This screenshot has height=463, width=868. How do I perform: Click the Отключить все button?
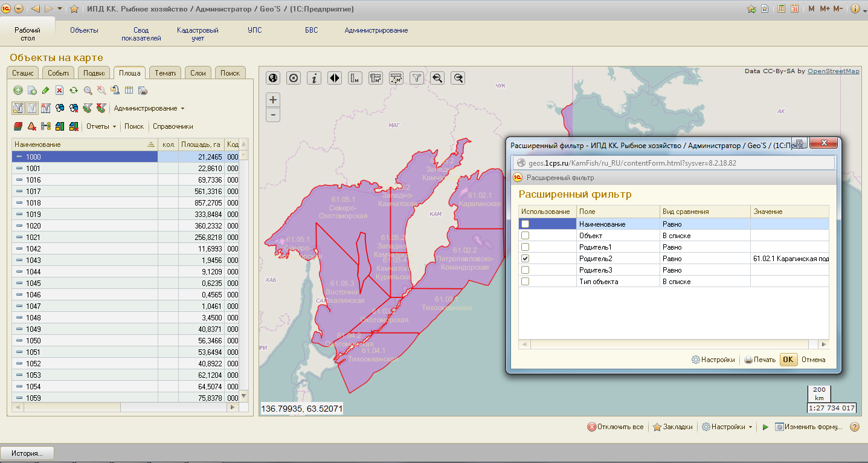[616, 427]
